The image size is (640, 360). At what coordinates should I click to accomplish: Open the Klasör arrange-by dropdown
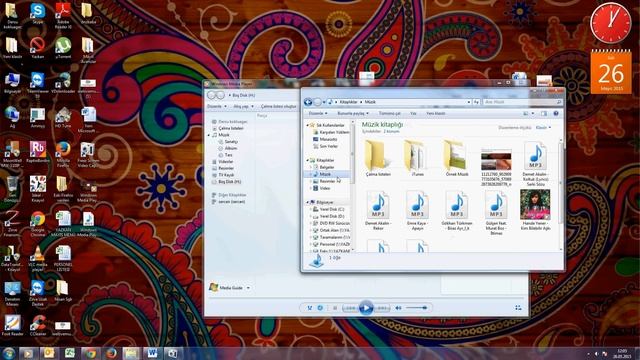pyautogui.click(x=543, y=128)
